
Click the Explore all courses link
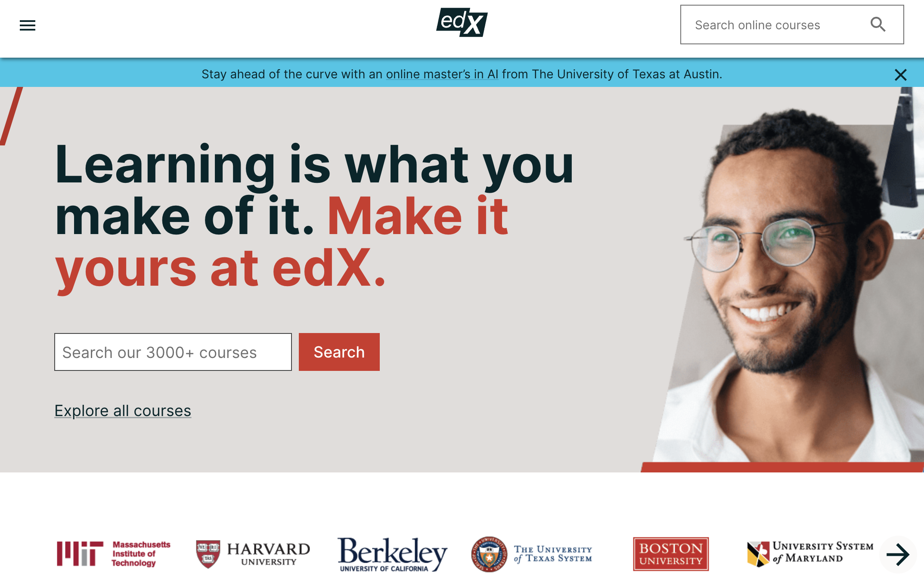pyautogui.click(x=122, y=410)
